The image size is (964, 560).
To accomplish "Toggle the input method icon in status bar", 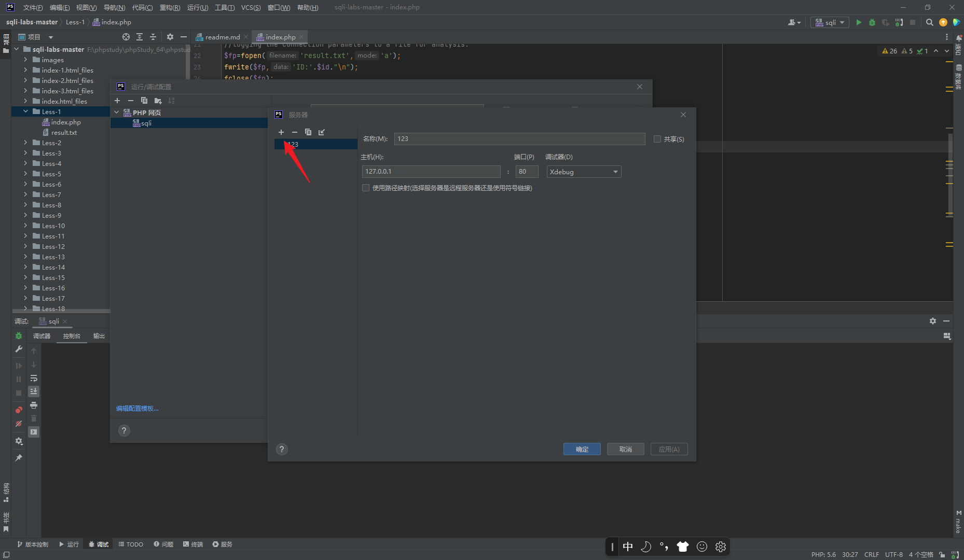I will pos(628,546).
